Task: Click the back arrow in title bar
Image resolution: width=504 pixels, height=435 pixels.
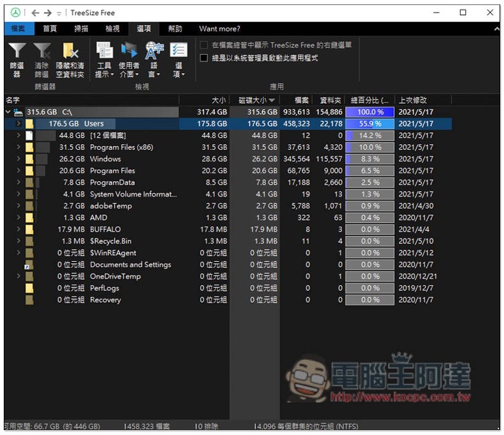Action: tap(35, 13)
